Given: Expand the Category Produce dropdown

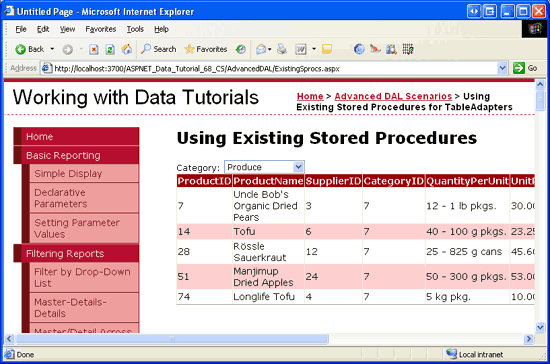Looking at the screenshot, I should tap(299, 167).
